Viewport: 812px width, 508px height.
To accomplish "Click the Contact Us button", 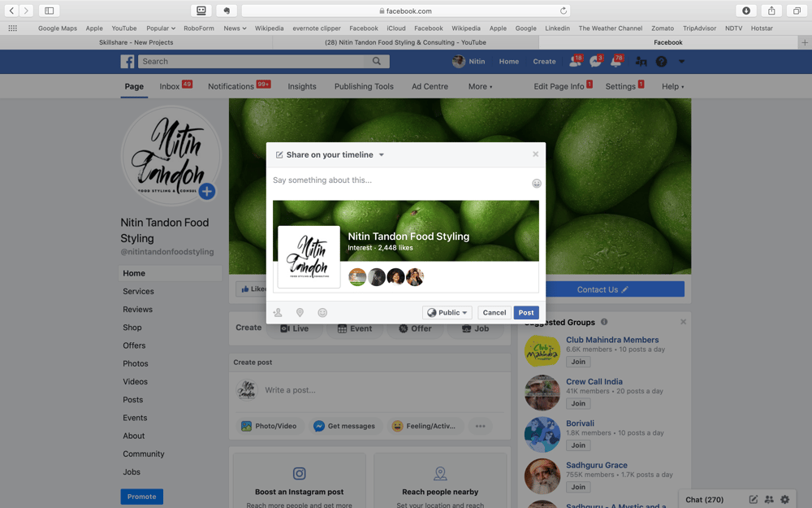I will coord(602,289).
